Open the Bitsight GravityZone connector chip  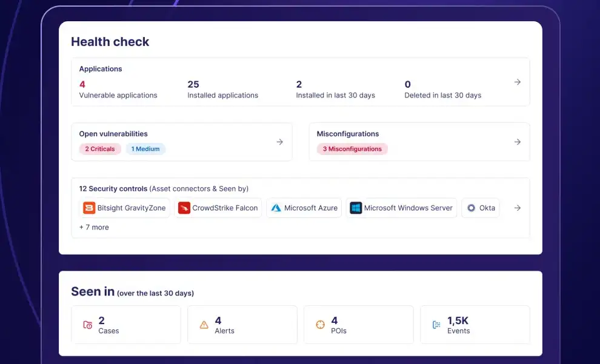click(124, 208)
